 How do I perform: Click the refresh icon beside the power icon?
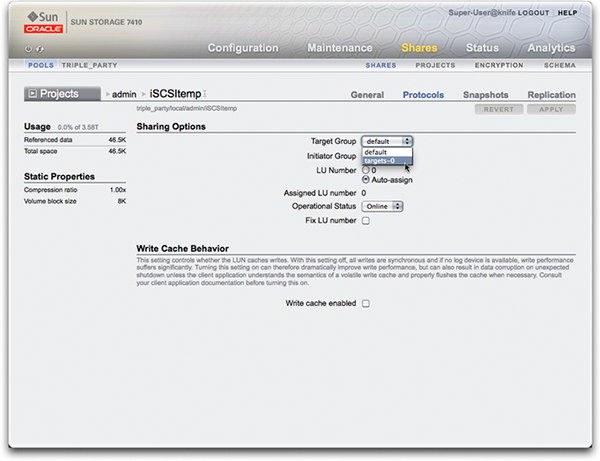click(x=40, y=49)
